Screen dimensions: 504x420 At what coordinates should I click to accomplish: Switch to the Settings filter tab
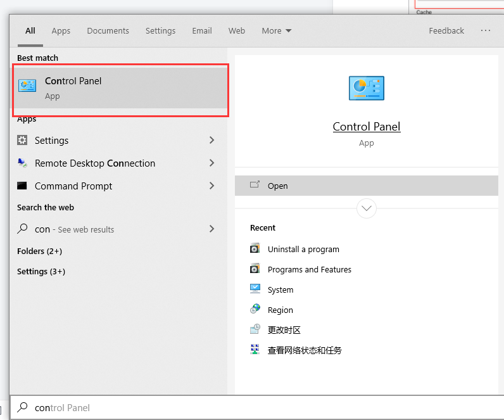[x=160, y=31]
